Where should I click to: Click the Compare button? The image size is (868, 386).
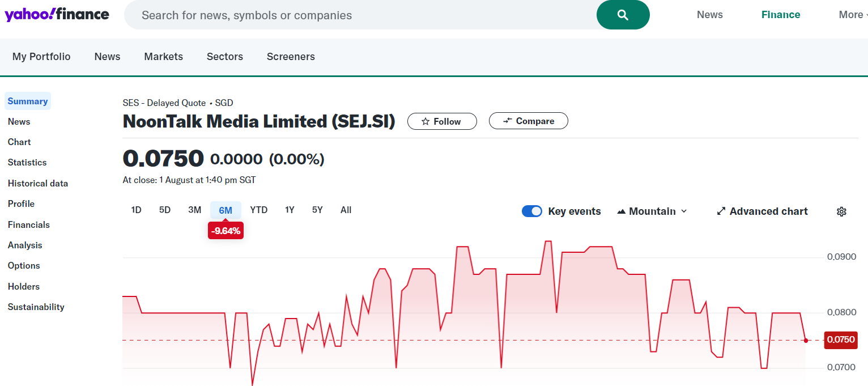(x=529, y=121)
